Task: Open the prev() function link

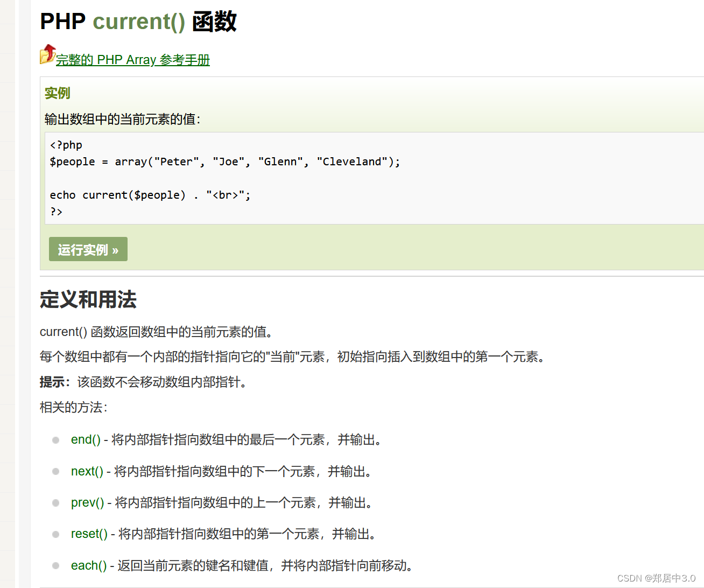Action: pos(87,502)
